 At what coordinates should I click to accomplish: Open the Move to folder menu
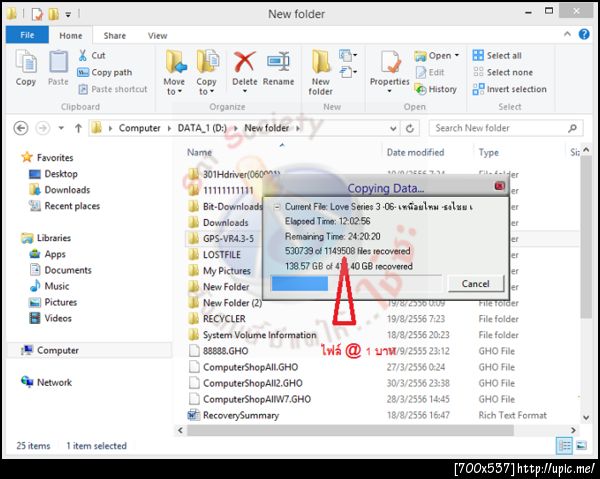tap(174, 72)
